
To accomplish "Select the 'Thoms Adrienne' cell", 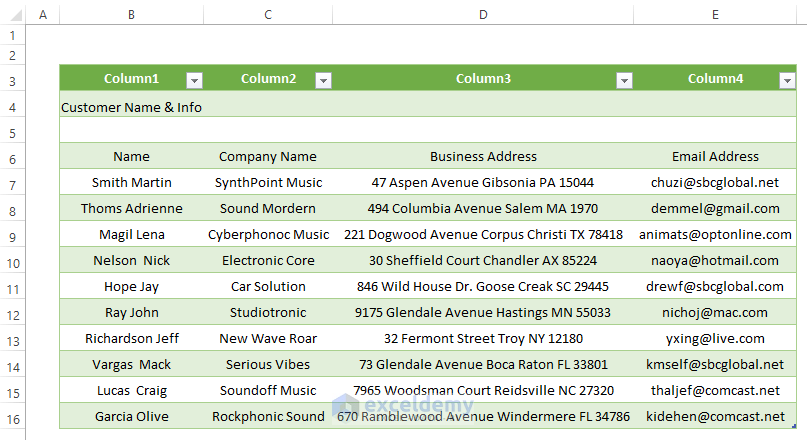I will tap(132, 208).
